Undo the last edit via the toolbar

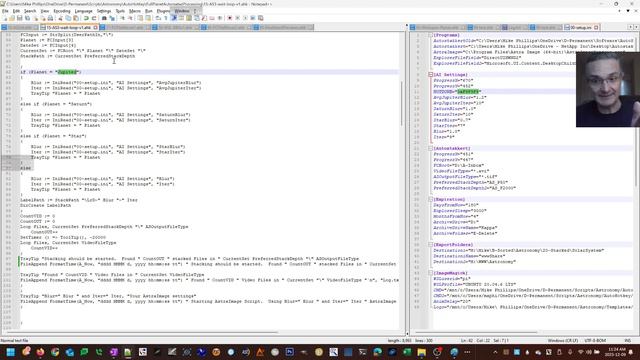click(86, 18)
